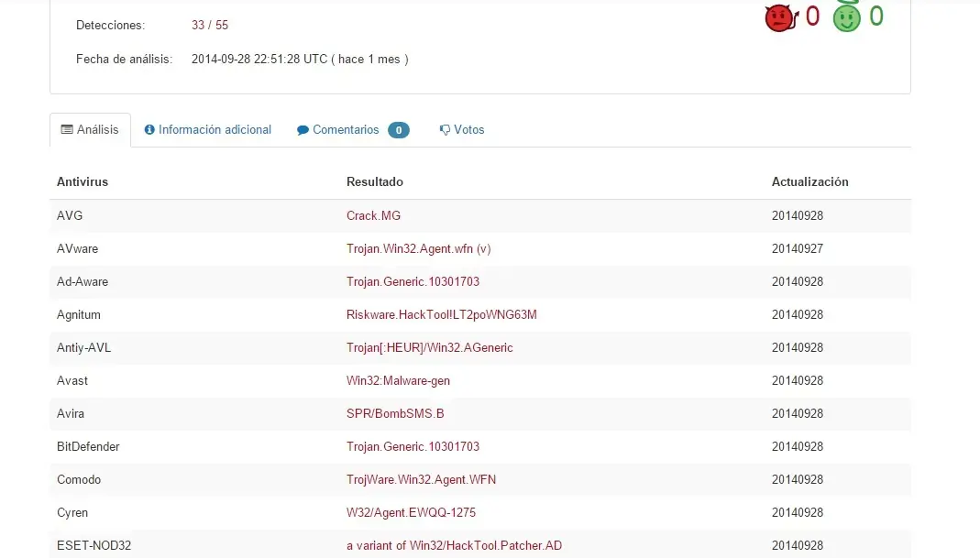Click the thumbs-down icon by Votos
This screenshot has height=558, width=980.
point(445,130)
